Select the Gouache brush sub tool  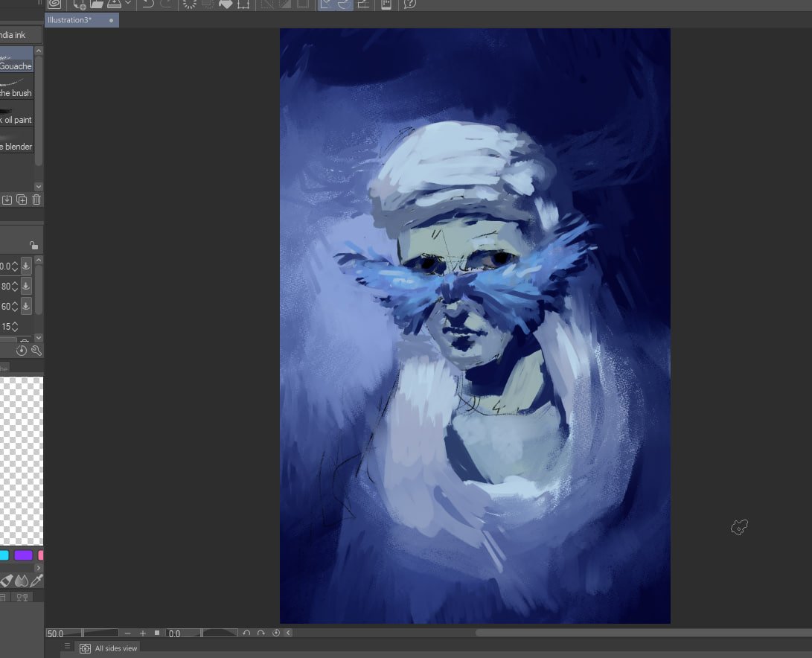point(16,60)
